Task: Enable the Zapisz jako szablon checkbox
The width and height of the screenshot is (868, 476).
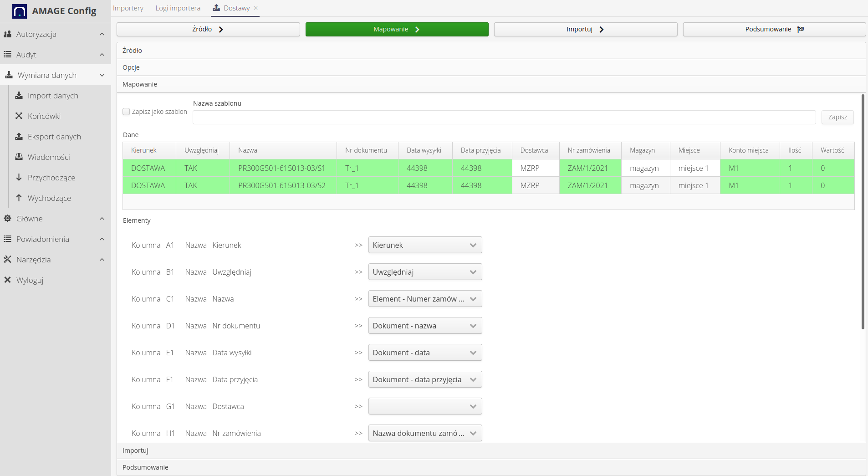Action: point(127,112)
